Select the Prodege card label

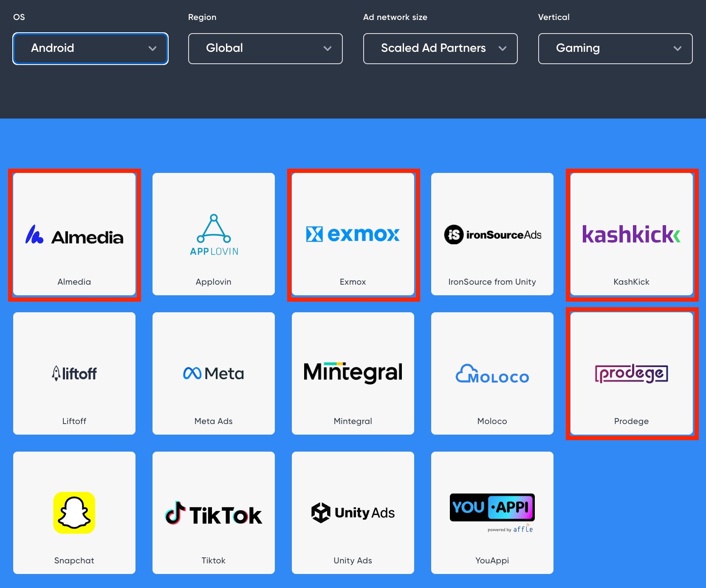coord(632,421)
